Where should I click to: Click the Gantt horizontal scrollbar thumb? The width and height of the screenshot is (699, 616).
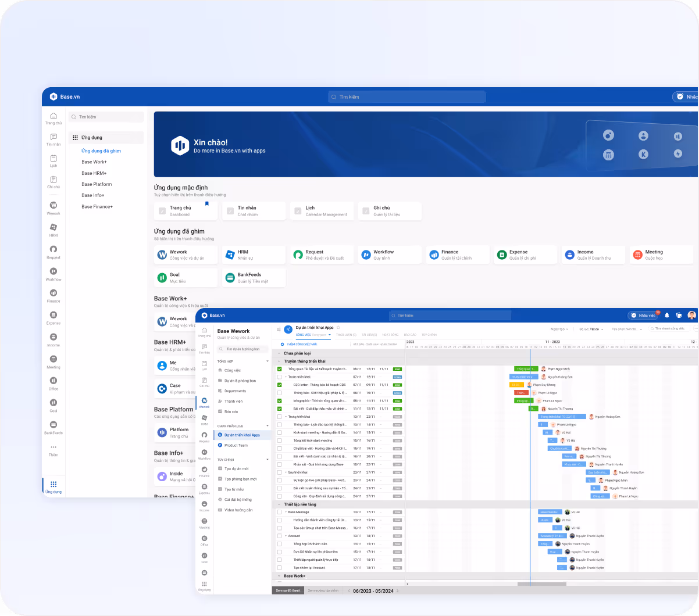(541, 584)
